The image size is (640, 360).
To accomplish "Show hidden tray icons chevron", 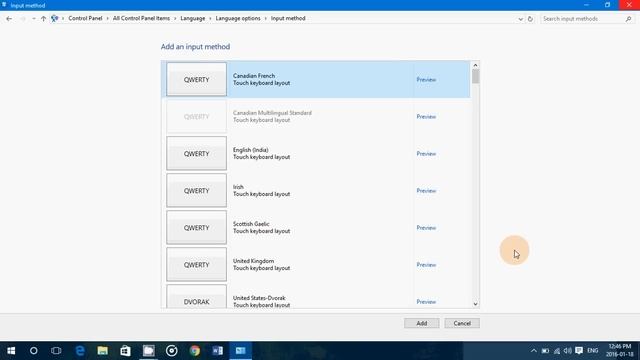I will pyautogui.click(x=533, y=351).
